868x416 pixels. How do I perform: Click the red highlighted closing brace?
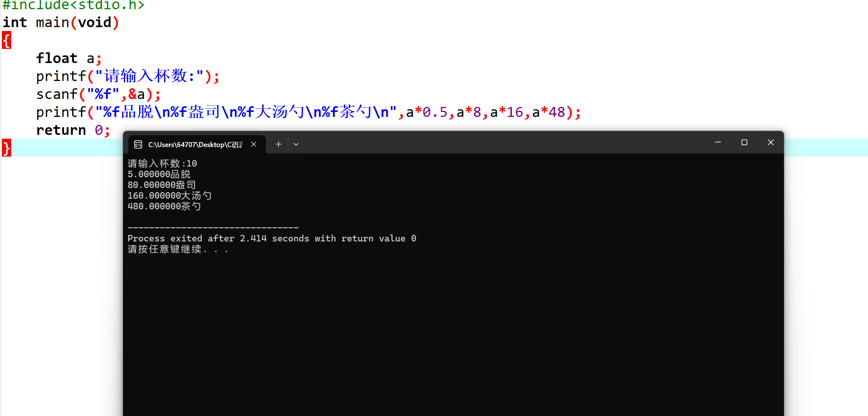click(x=6, y=148)
